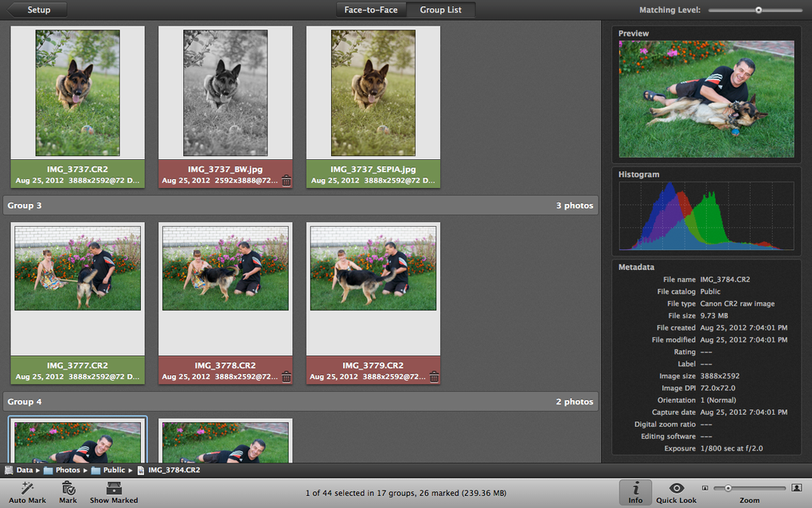Select first Group 4 highlighted thumbnail
This screenshot has height=508, width=812.
(x=78, y=442)
